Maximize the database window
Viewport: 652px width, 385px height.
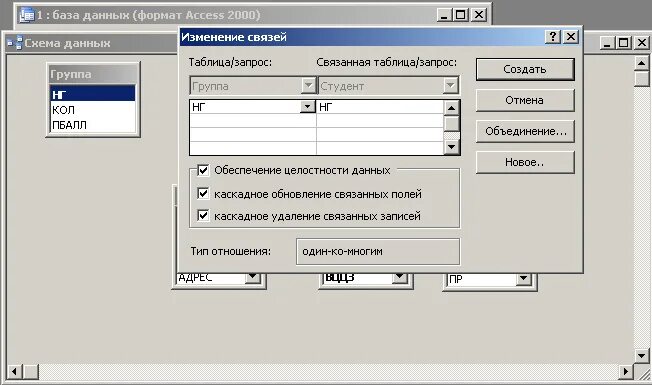pyautogui.click(x=461, y=15)
